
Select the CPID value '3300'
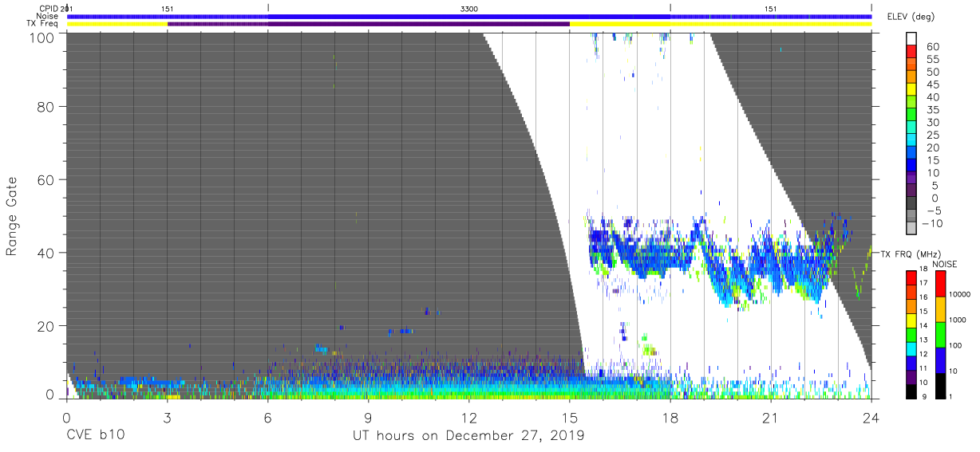point(469,8)
